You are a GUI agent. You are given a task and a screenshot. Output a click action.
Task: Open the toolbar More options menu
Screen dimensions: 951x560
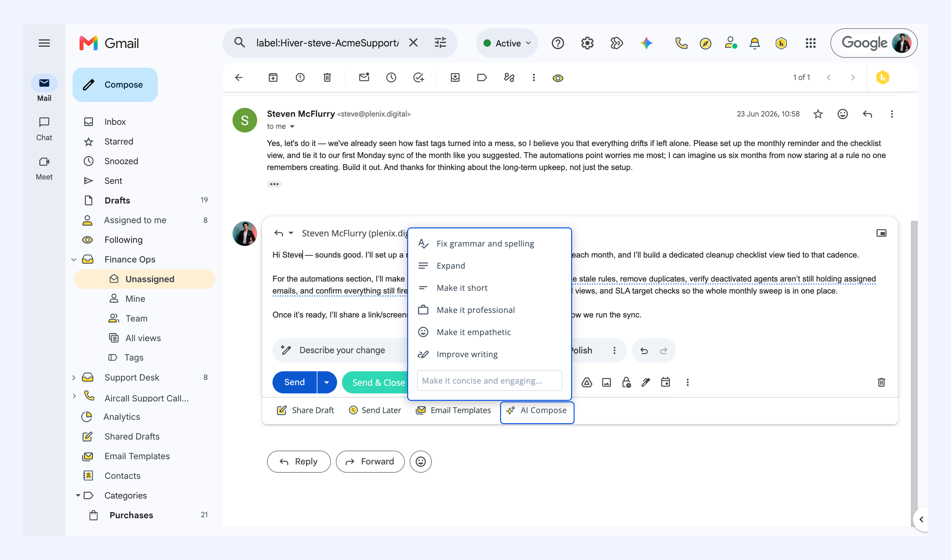point(534,77)
